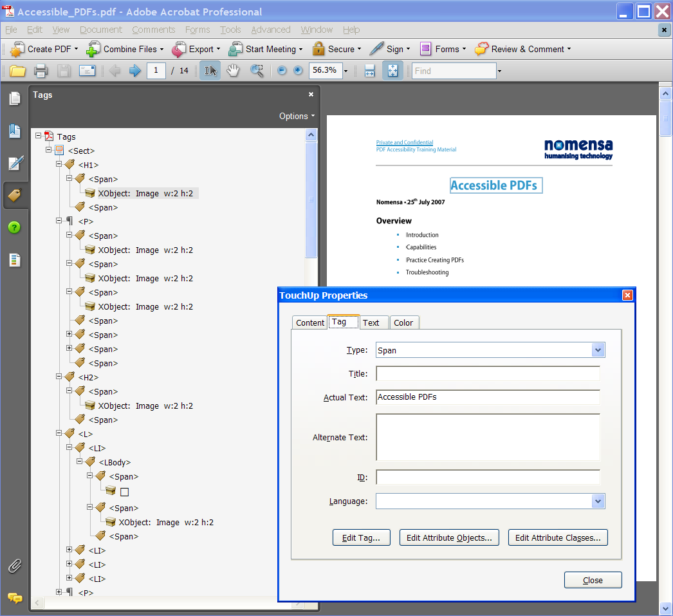Toggle fit page view button
The height and width of the screenshot is (616, 673).
coord(392,71)
